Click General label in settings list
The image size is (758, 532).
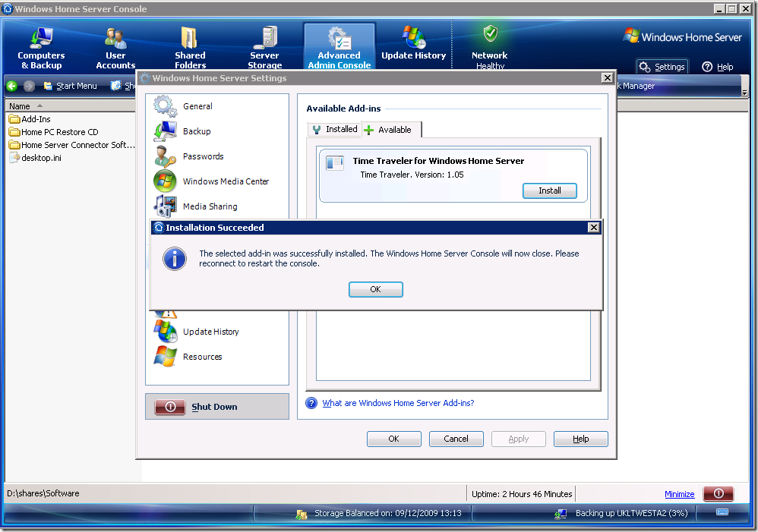click(x=197, y=106)
